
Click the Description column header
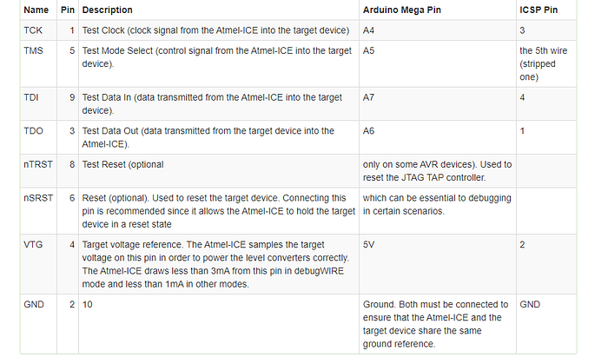pos(108,10)
